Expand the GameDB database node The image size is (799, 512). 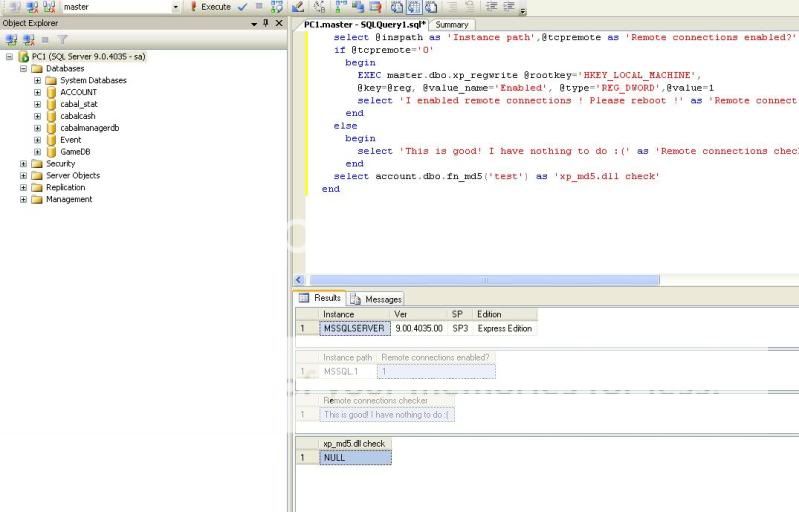click(37, 152)
